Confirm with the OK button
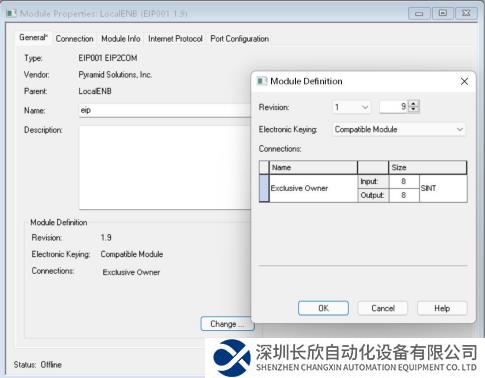The height and width of the screenshot is (378, 485). tap(323, 308)
